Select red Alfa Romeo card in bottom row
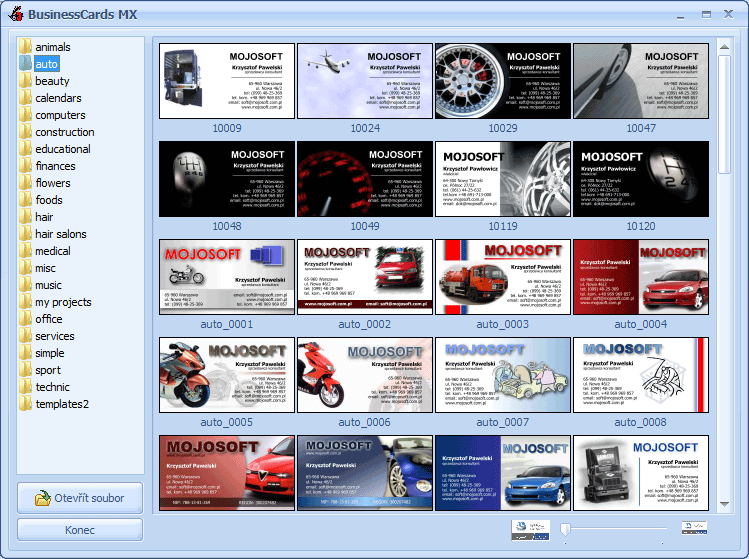This screenshot has height=559, width=749. 227,473
